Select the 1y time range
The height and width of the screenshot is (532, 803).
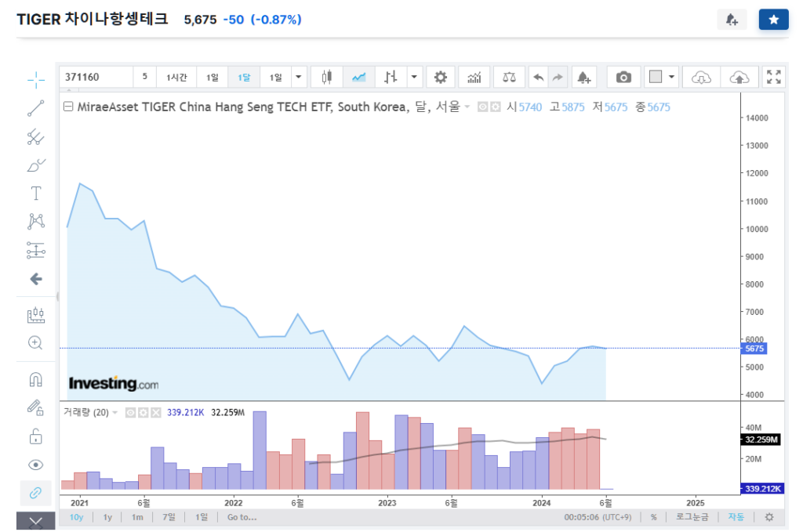[x=107, y=517]
